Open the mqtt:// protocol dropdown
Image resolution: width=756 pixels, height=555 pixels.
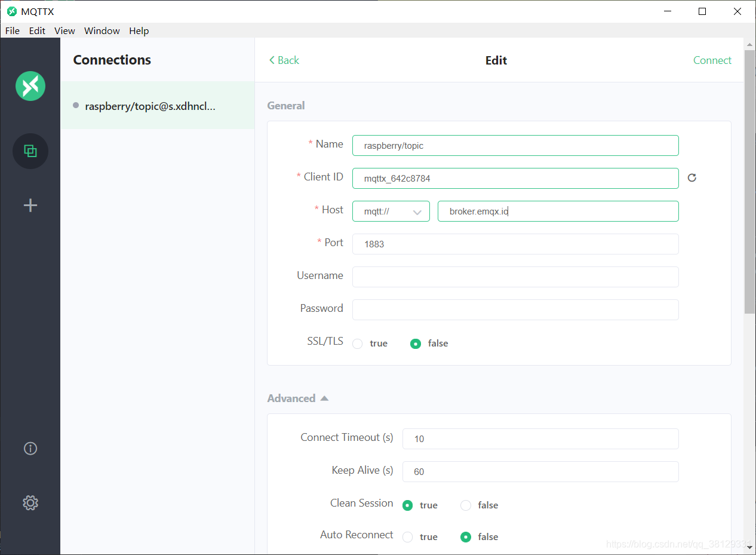(x=391, y=211)
